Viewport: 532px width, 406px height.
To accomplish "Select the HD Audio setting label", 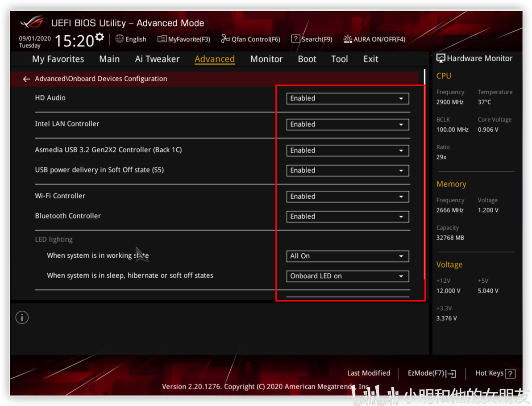I will click(x=50, y=98).
